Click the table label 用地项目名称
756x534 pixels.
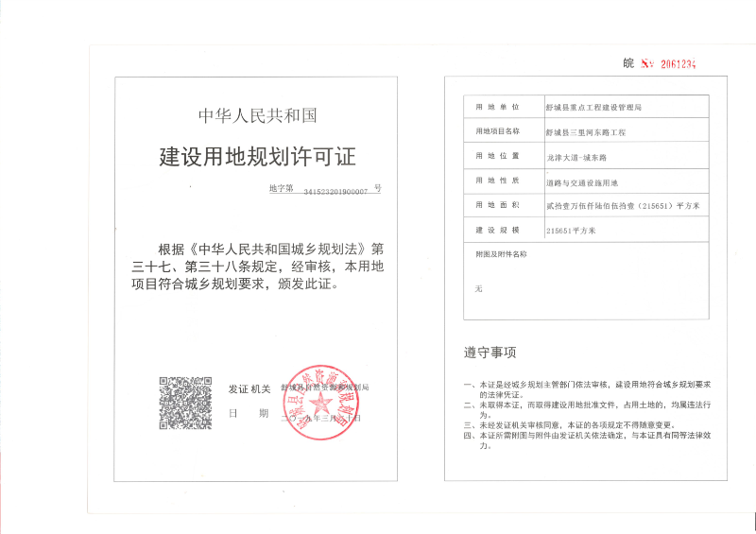(x=498, y=131)
